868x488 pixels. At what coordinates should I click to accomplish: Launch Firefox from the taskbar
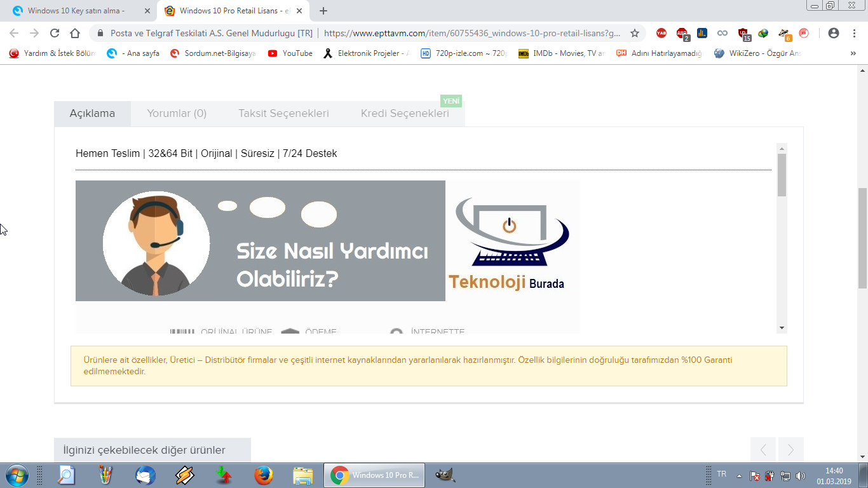click(263, 475)
